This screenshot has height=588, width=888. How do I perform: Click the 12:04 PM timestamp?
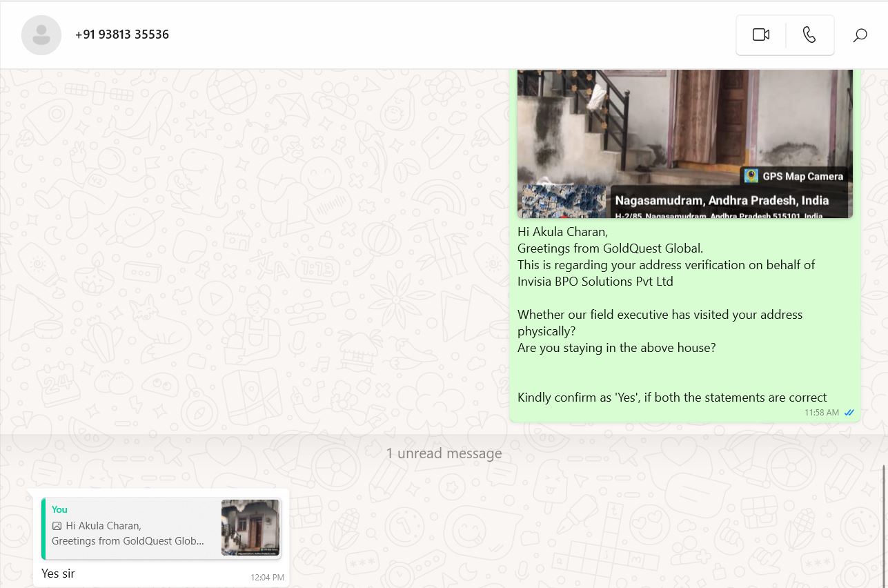click(x=267, y=577)
